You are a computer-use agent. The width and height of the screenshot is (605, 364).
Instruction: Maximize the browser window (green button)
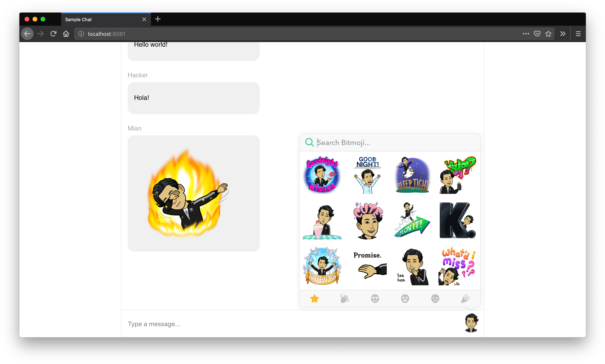pyautogui.click(x=43, y=19)
